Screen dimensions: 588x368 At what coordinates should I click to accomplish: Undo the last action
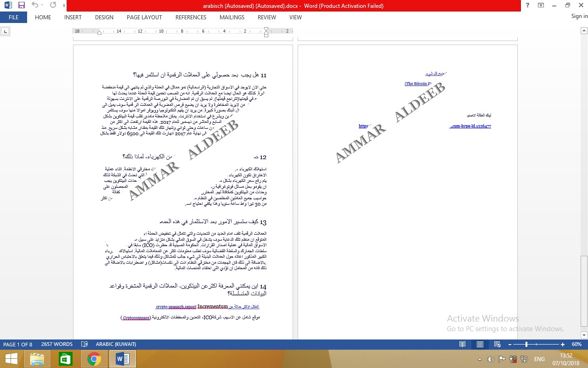pyautogui.click(x=35, y=6)
